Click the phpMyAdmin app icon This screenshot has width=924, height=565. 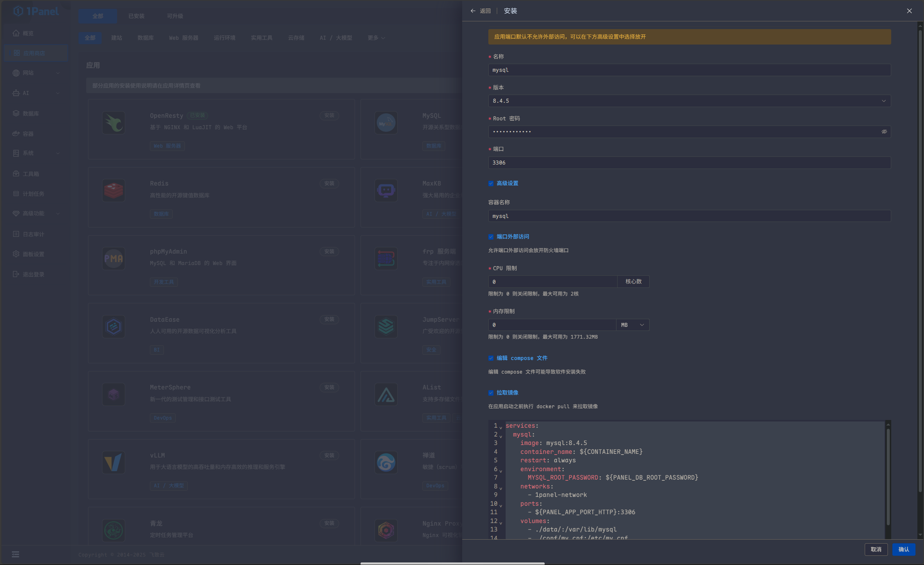(x=113, y=258)
